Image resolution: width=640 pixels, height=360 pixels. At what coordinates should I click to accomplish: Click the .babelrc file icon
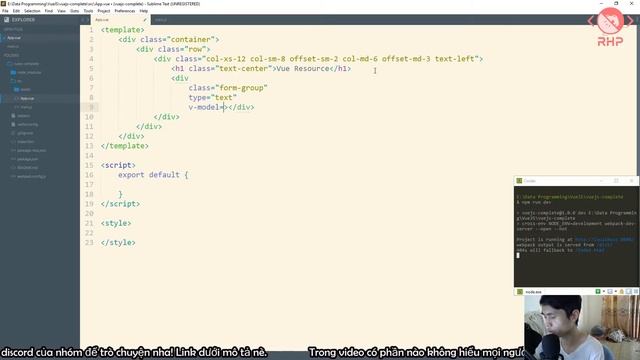coord(13,116)
